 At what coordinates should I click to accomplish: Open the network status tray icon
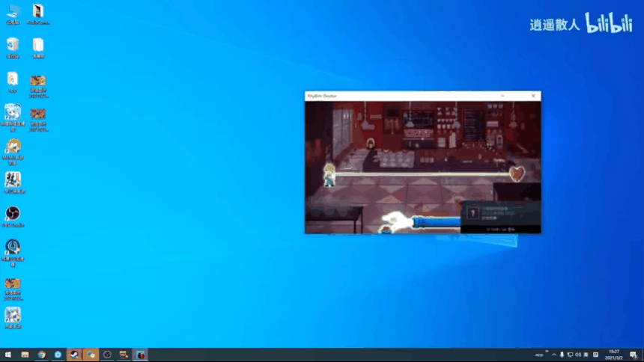570,355
